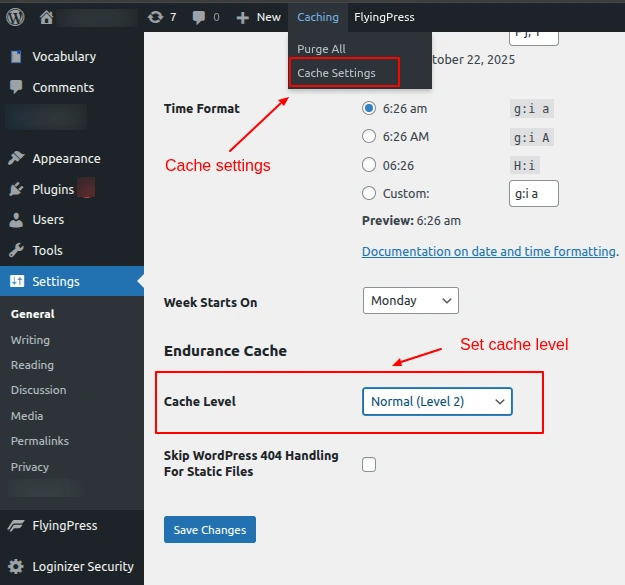Click the plus New icon

click(242, 17)
